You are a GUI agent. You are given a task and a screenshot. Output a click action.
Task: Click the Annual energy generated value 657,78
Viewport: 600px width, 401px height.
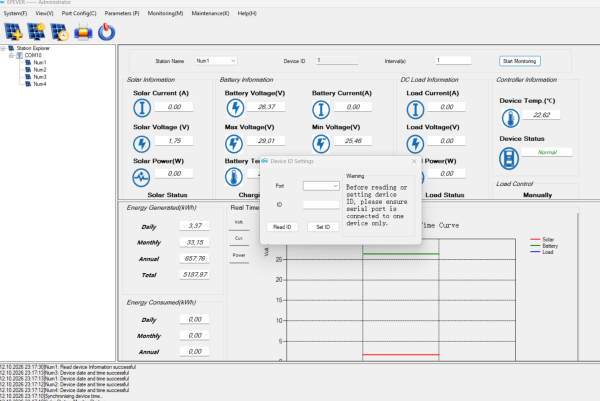[x=195, y=259]
